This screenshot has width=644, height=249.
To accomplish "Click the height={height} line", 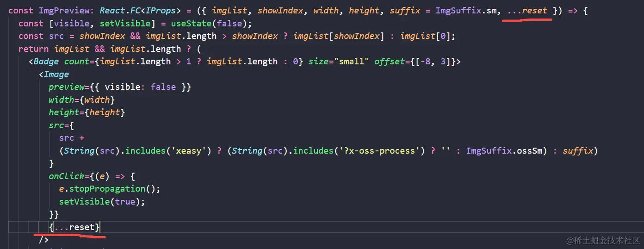I will coord(87,112).
